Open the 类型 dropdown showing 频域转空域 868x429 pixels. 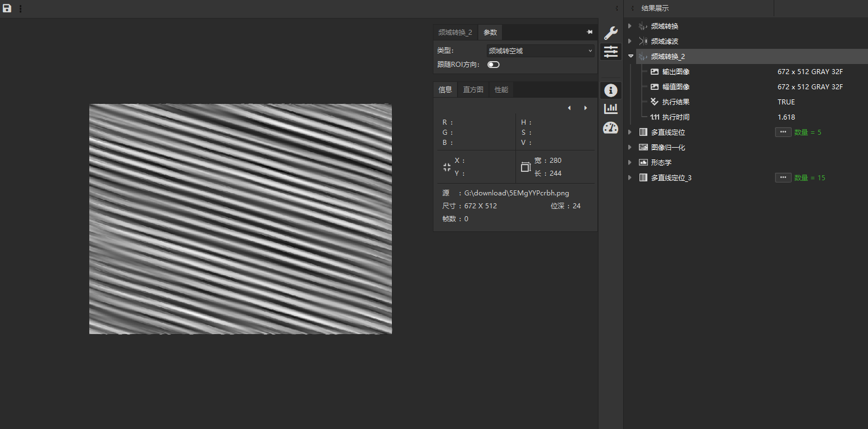pyautogui.click(x=540, y=51)
